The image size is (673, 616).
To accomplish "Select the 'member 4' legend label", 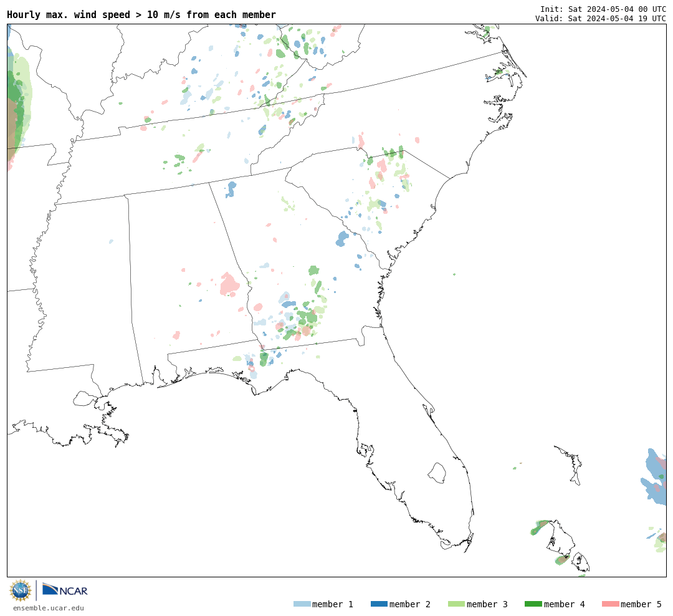I will click(x=565, y=604).
